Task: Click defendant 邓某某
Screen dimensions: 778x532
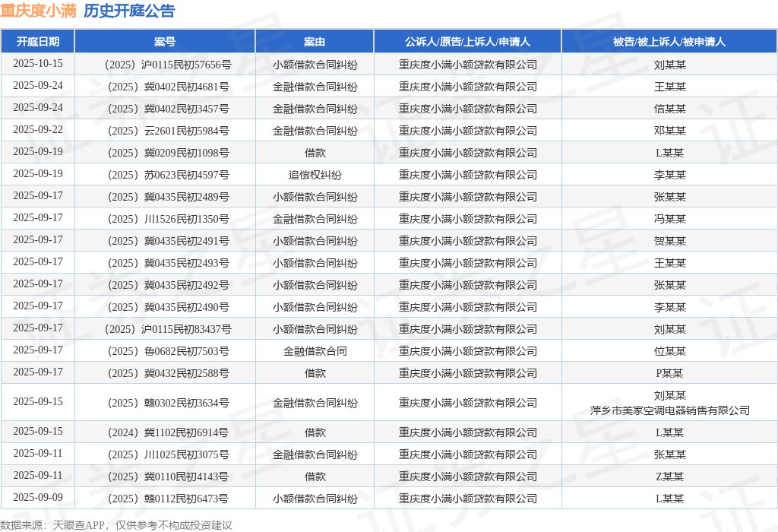Action: click(669, 131)
